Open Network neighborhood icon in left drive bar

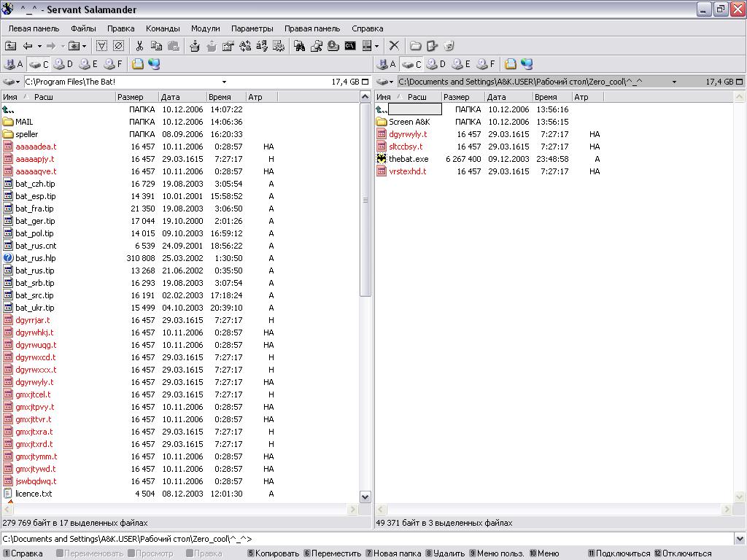(154, 64)
